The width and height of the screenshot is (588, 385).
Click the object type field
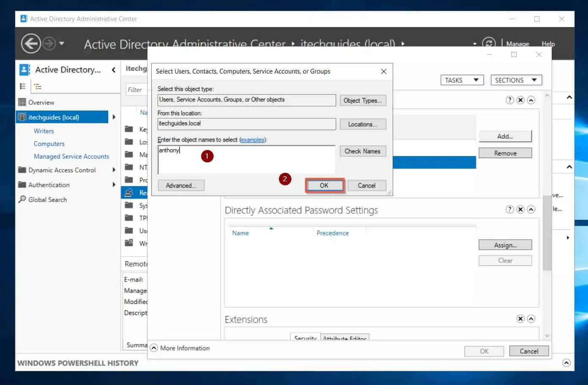tap(247, 100)
